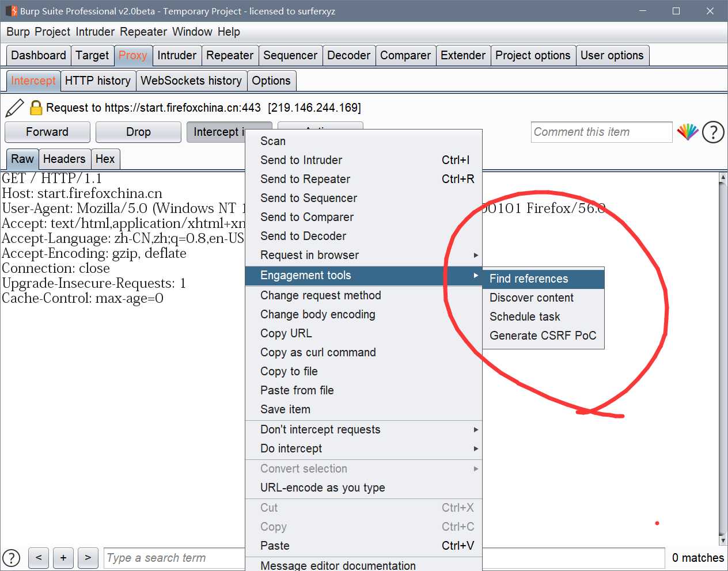Choose Scan from the context menu
The image size is (728, 571).
click(363, 141)
